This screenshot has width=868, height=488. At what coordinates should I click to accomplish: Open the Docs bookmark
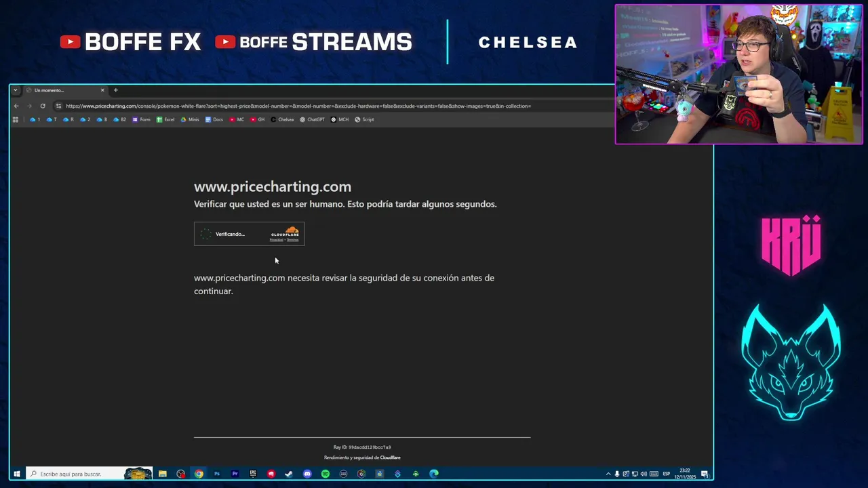pyautogui.click(x=214, y=119)
